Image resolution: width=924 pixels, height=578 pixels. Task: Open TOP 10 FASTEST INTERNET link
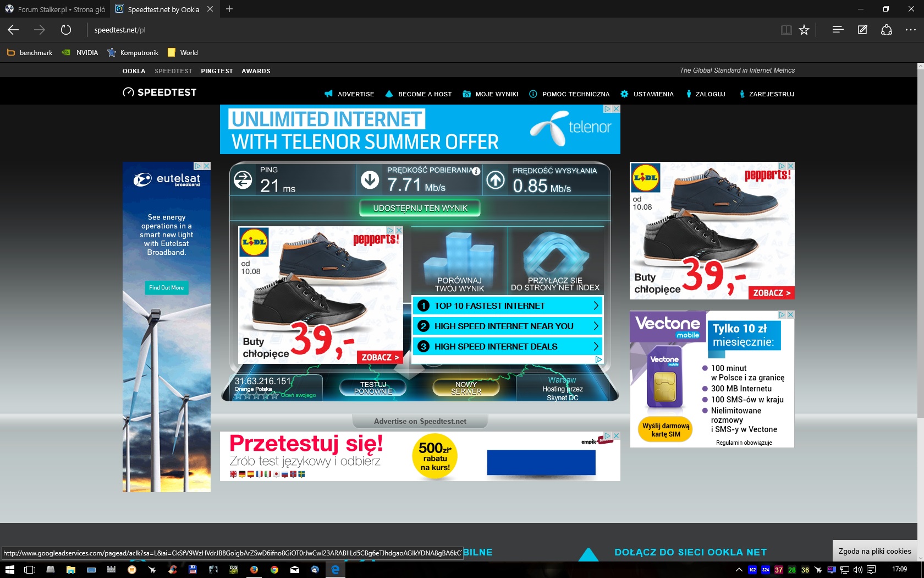508,306
